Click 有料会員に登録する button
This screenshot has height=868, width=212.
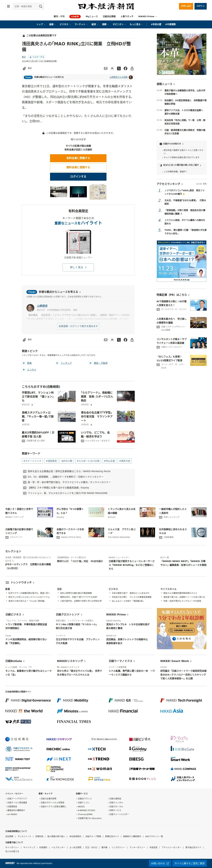click(x=78, y=158)
